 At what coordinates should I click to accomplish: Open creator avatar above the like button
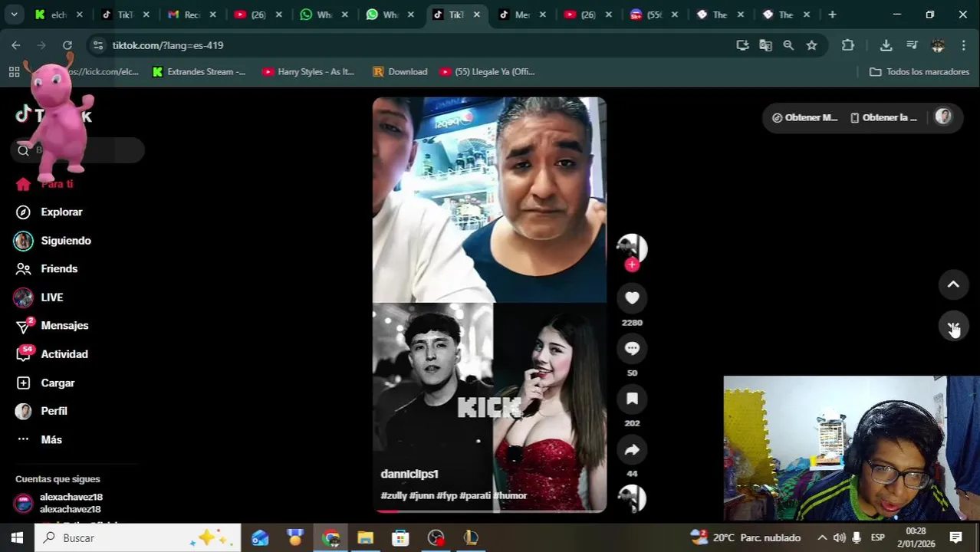click(x=632, y=248)
